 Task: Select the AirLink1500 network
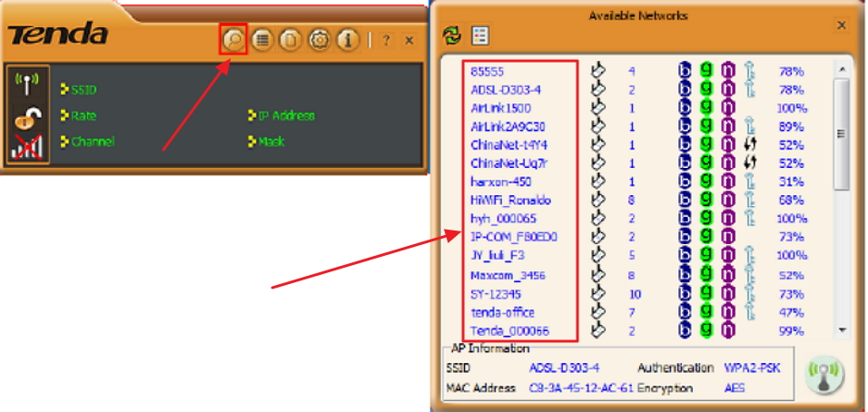(x=500, y=108)
